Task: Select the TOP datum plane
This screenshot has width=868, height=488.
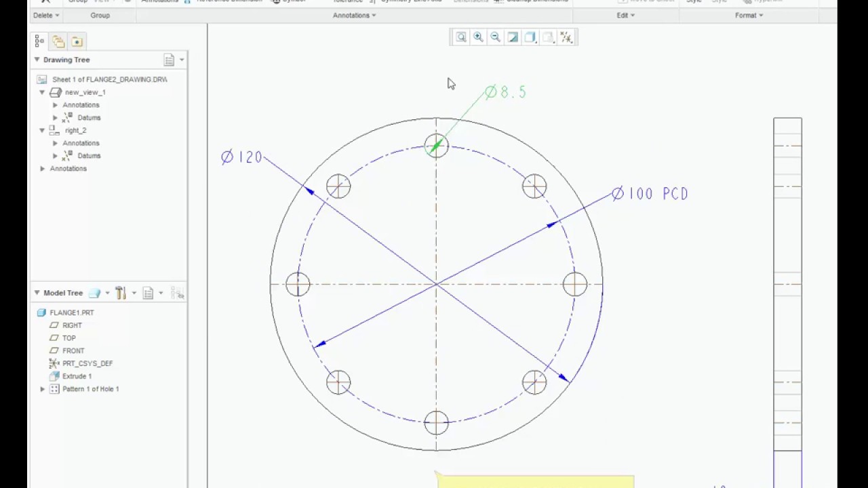Action: tap(69, 338)
